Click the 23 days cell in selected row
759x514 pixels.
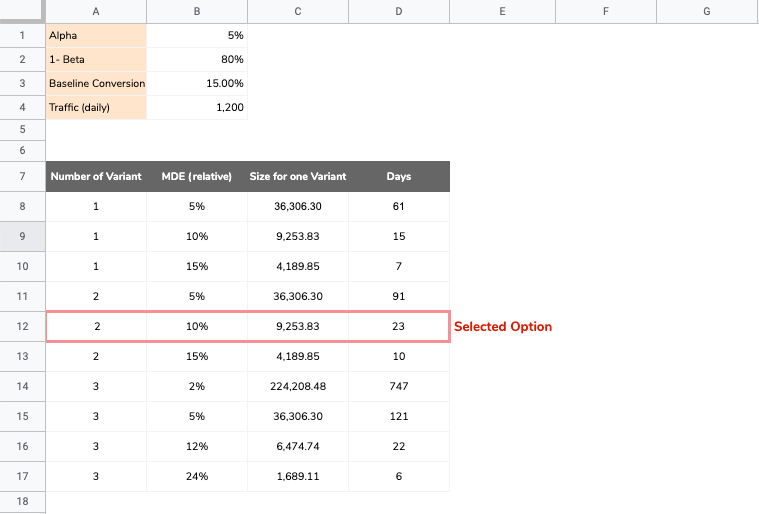pos(399,327)
